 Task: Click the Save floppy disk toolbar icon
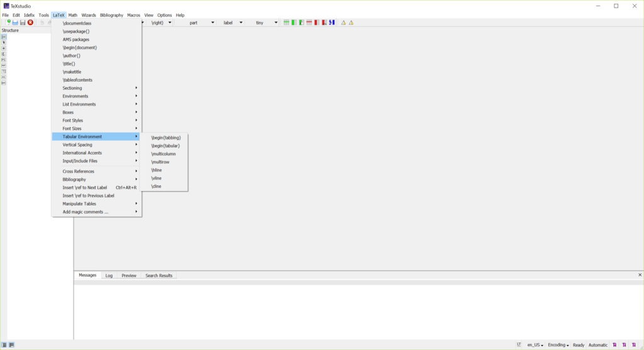tap(23, 23)
